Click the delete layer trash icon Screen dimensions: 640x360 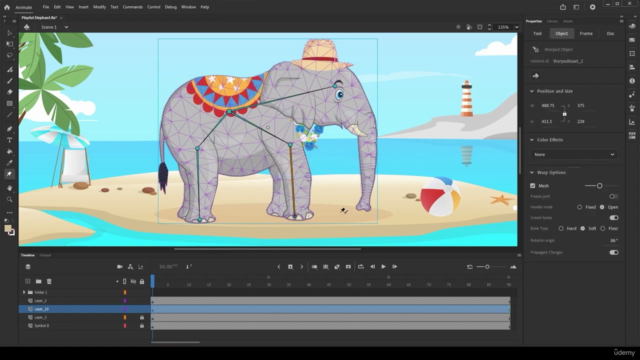tap(49, 281)
